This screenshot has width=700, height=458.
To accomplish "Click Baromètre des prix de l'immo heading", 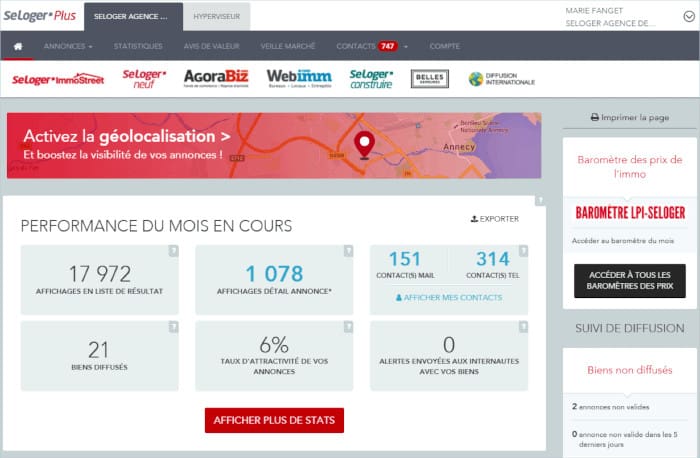I will [629, 167].
